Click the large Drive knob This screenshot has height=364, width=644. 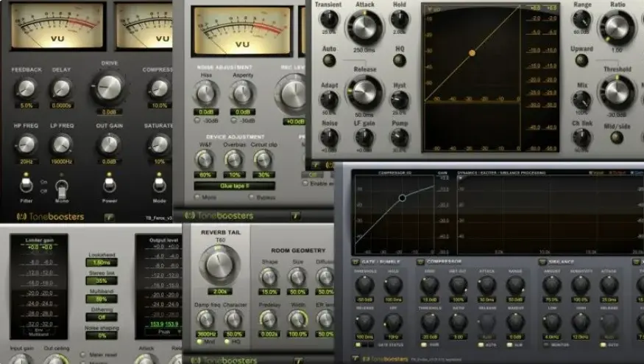[108, 88]
